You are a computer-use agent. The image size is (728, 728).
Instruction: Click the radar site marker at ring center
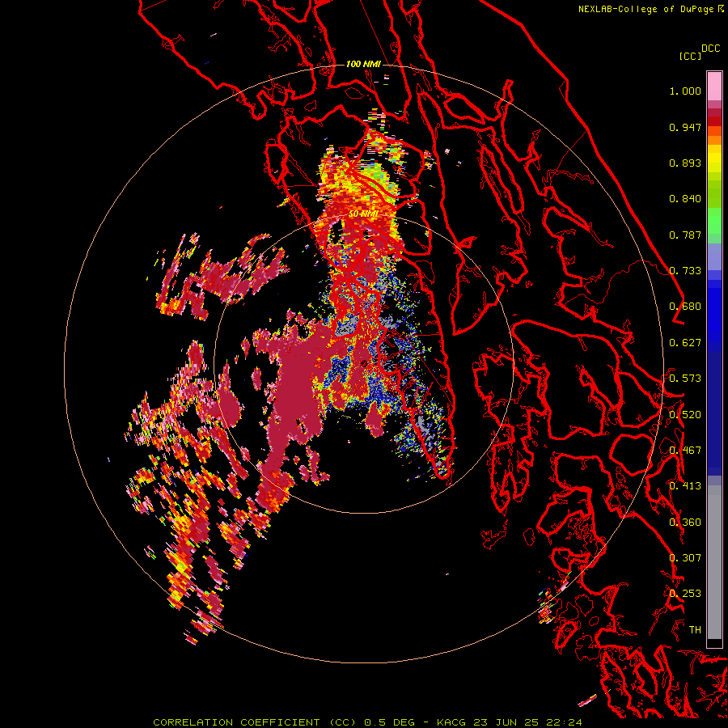click(363, 363)
